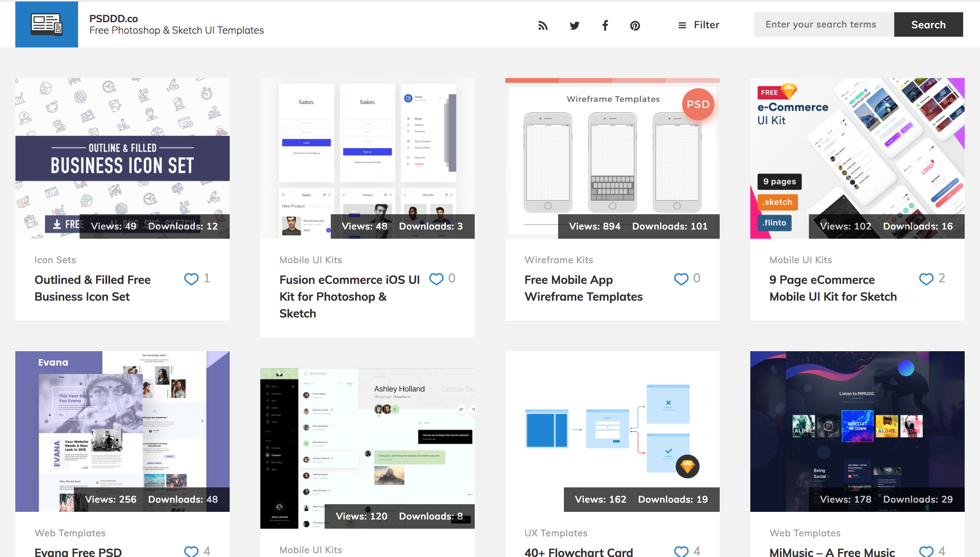Open the RSS feed icon
Image resolution: width=980 pixels, height=557 pixels.
click(543, 25)
